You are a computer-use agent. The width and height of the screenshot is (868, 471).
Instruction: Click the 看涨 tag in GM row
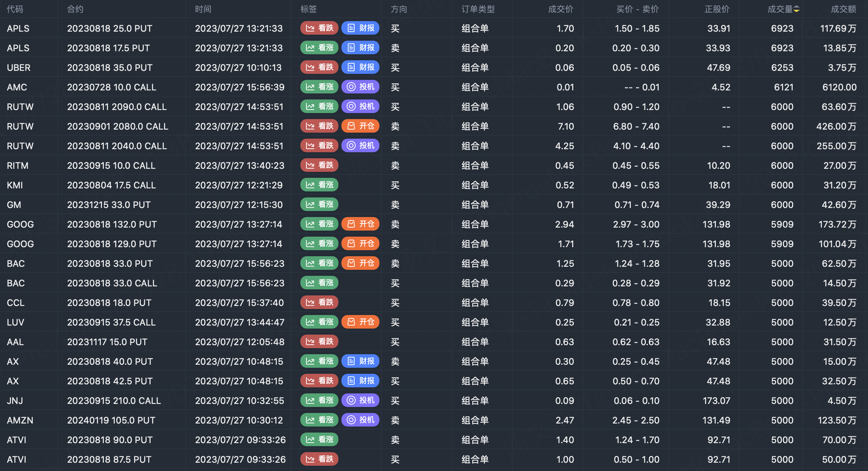point(319,205)
